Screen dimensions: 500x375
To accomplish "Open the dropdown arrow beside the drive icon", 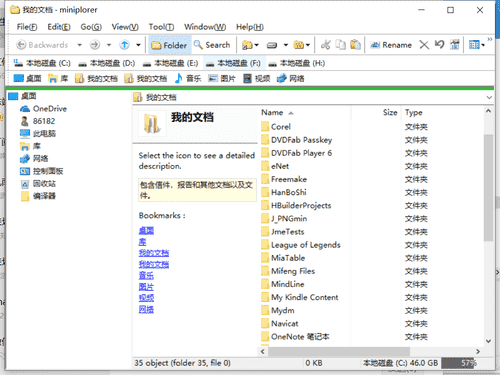I will tap(286, 45).
